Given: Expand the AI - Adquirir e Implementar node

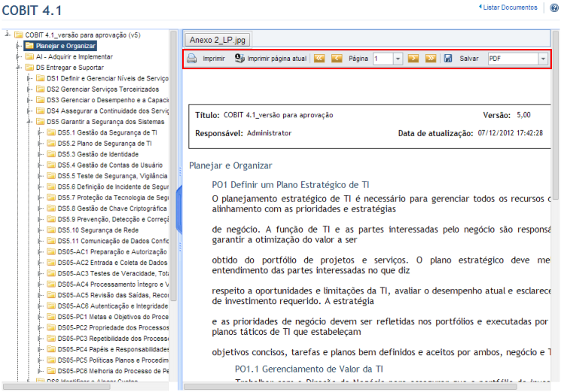Looking at the screenshot, I should tap(18, 57).
